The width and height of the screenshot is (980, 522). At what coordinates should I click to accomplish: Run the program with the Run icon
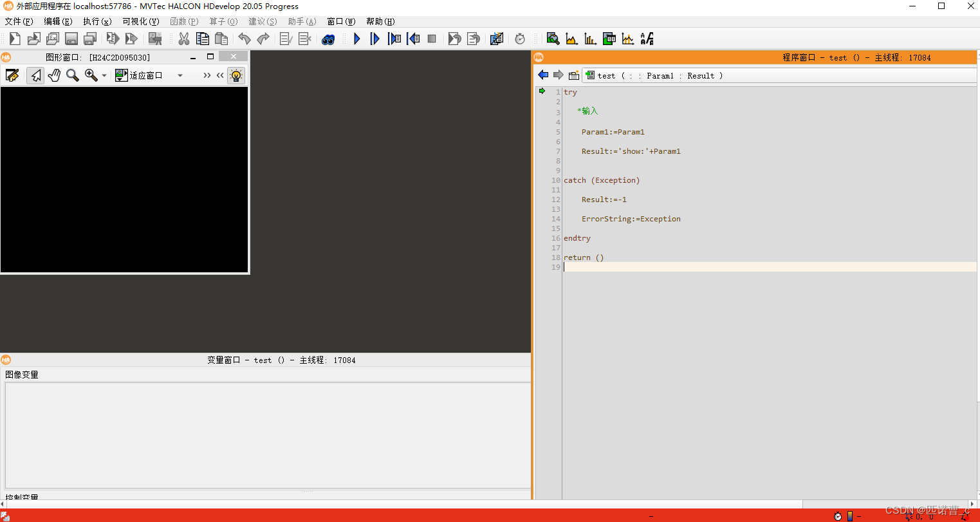357,39
